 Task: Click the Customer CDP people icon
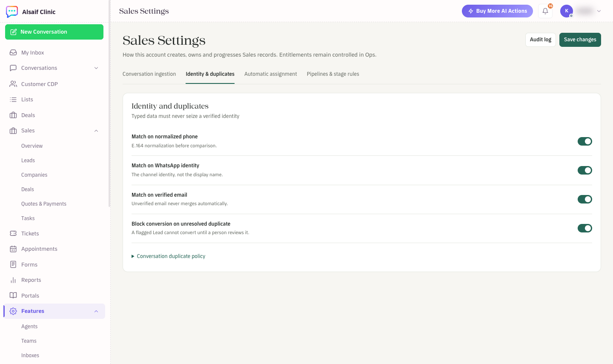click(13, 84)
